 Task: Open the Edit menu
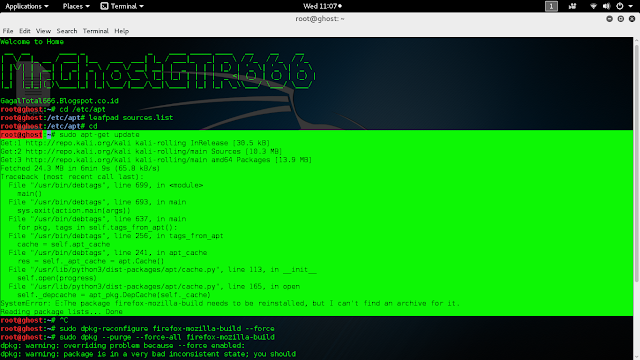(x=24, y=31)
